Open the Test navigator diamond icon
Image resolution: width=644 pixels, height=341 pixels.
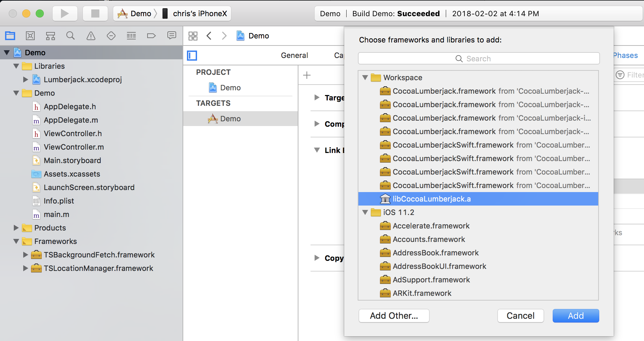pos(111,36)
